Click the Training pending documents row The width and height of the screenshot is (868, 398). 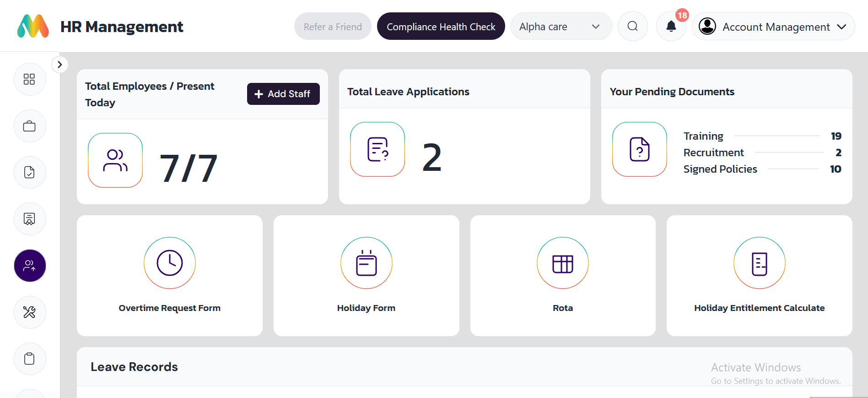(762, 136)
